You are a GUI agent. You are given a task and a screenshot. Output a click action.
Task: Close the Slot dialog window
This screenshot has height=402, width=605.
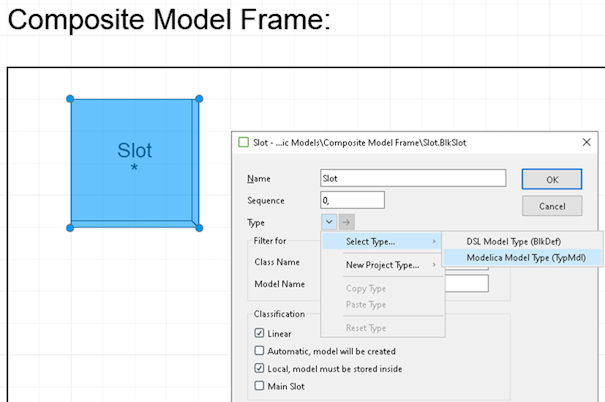(586, 143)
